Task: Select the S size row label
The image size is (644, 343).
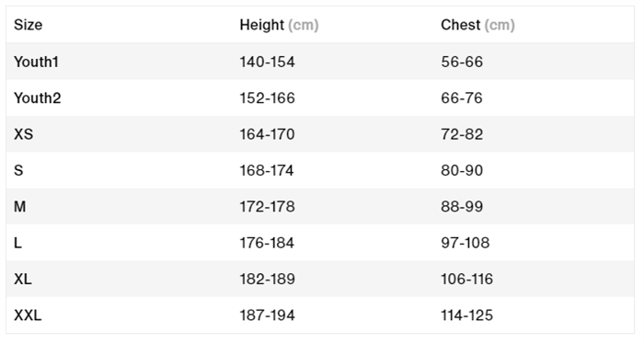Action: pyautogui.click(x=18, y=170)
